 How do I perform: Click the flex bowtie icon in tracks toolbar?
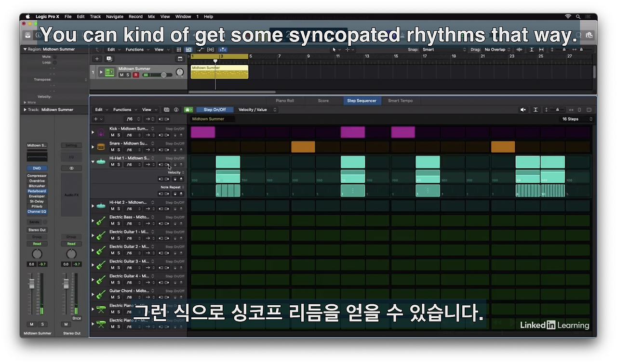click(x=211, y=50)
